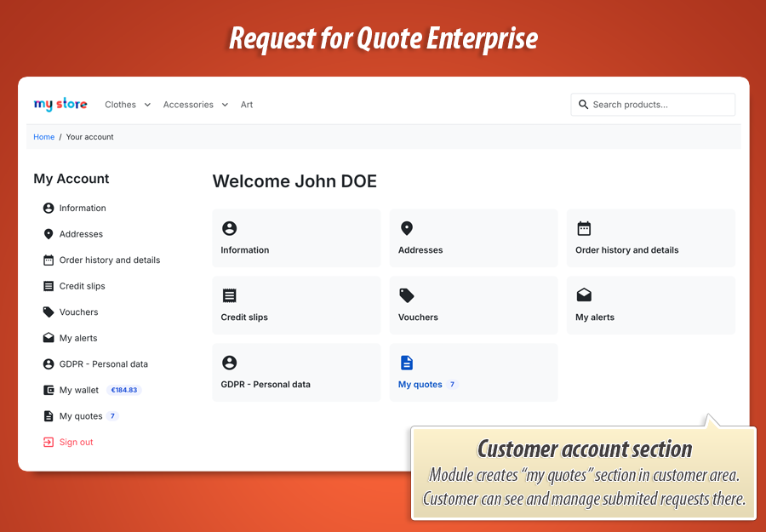The image size is (766, 532).
Task: Open the Art navigation item
Action: 247,105
